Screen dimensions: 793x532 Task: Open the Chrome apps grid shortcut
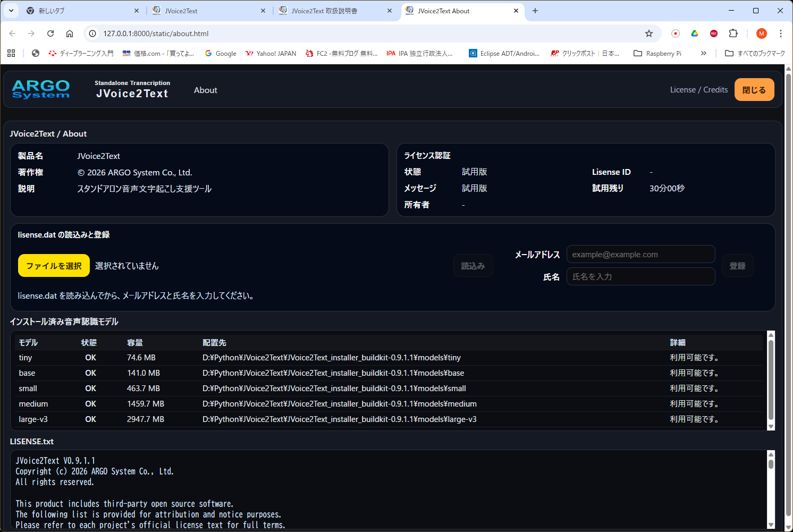click(11, 53)
